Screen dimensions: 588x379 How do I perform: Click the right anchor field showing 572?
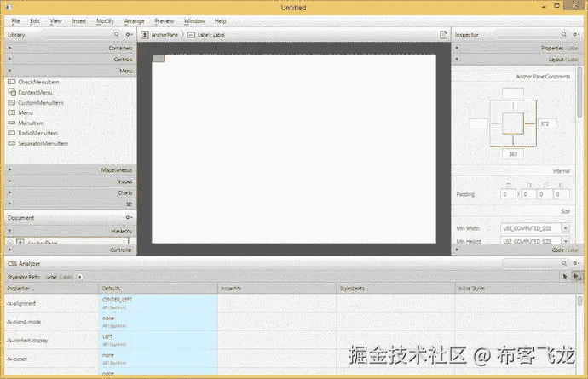[547, 123]
